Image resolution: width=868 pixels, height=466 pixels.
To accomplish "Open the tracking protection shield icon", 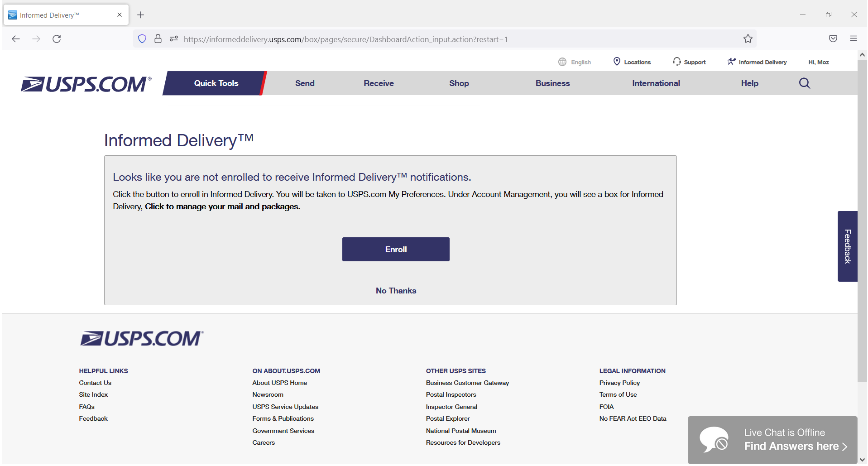I will tap(142, 39).
